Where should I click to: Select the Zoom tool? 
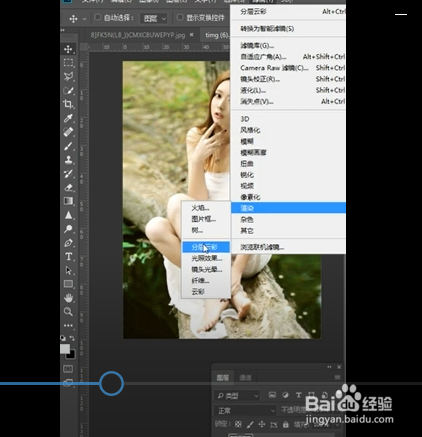pos(68,312)
